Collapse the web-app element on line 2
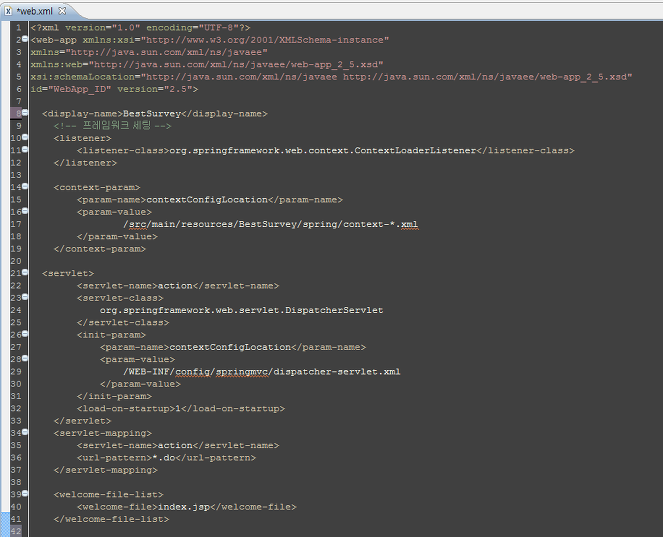The height and width of the screenshot is (537, 663). click(x=25, y=39)
